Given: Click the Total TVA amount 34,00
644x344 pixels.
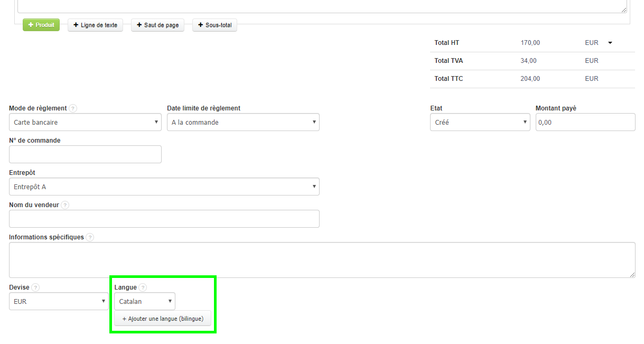Looking at the screenshot, I should click(528, 61).
